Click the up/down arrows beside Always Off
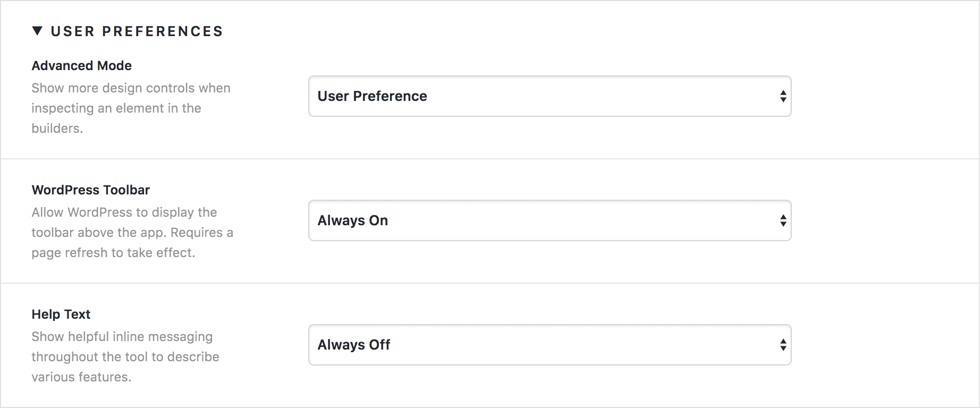Image resolution: width=980 pixels, height=408 pixels. (x=782, y=345)
